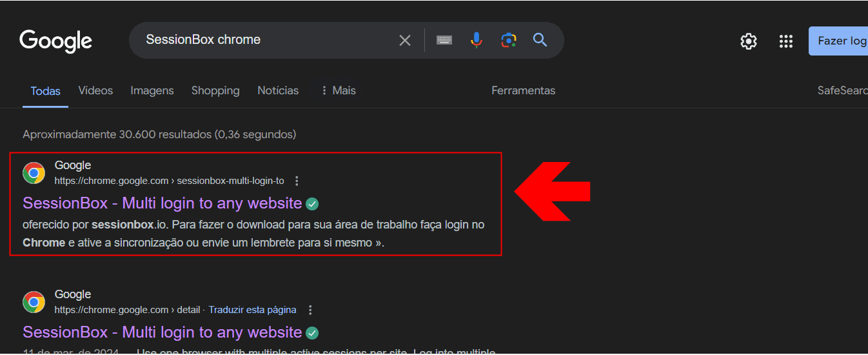Screen dimensions: 868x355
Task: Click the chrome.google.com › detail URL
Action: 127,310
